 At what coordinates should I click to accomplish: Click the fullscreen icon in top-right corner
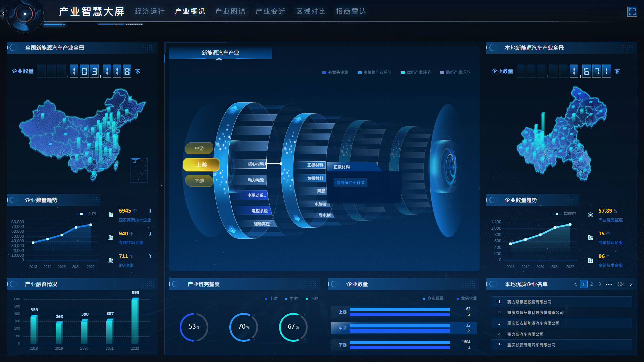(x=632, y=12)
